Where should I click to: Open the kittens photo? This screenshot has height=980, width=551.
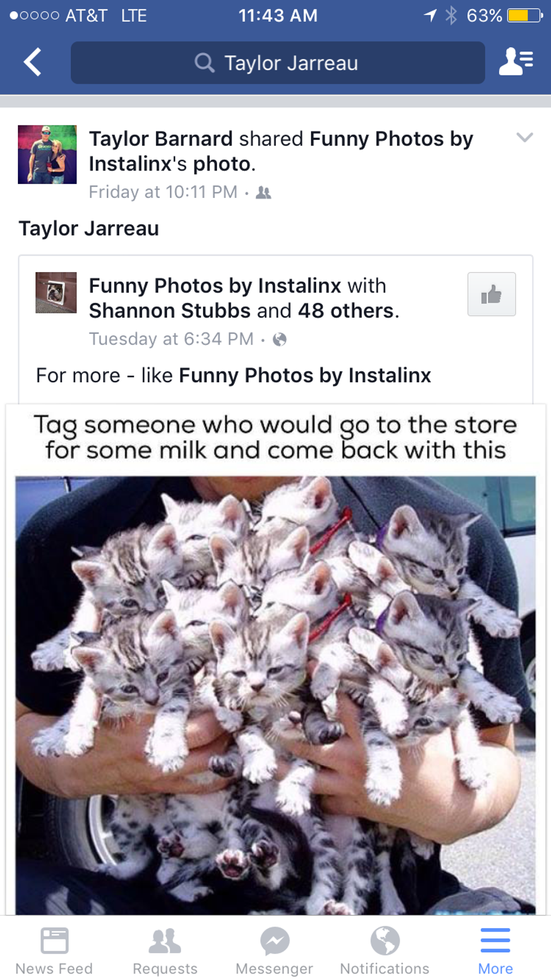click(275, 695)
